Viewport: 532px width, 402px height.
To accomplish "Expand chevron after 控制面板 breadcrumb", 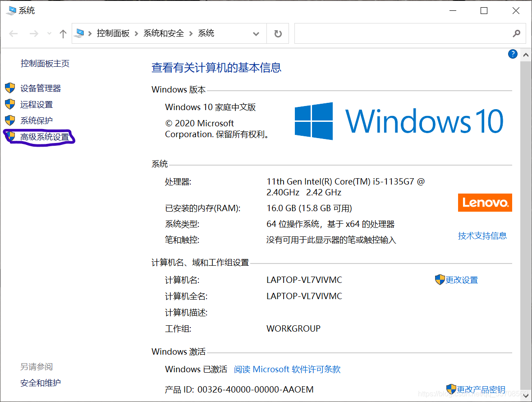I will [x=137, y=34].
